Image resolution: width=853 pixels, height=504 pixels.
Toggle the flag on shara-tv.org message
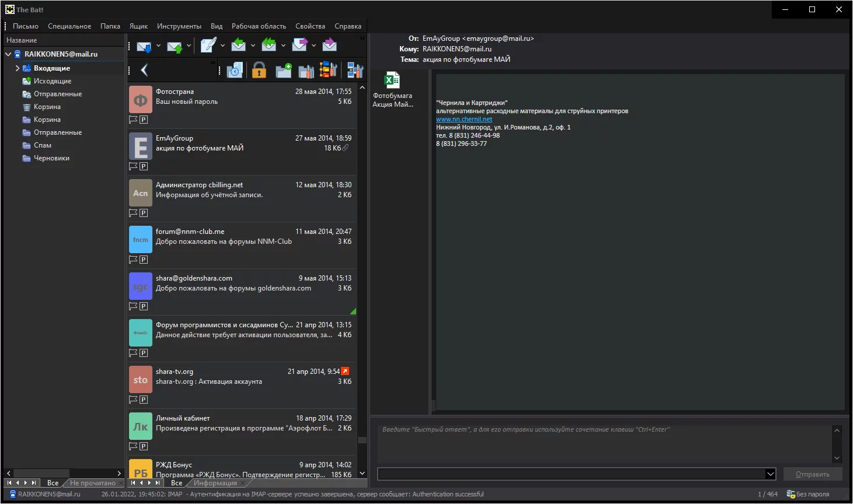[133, 400]
